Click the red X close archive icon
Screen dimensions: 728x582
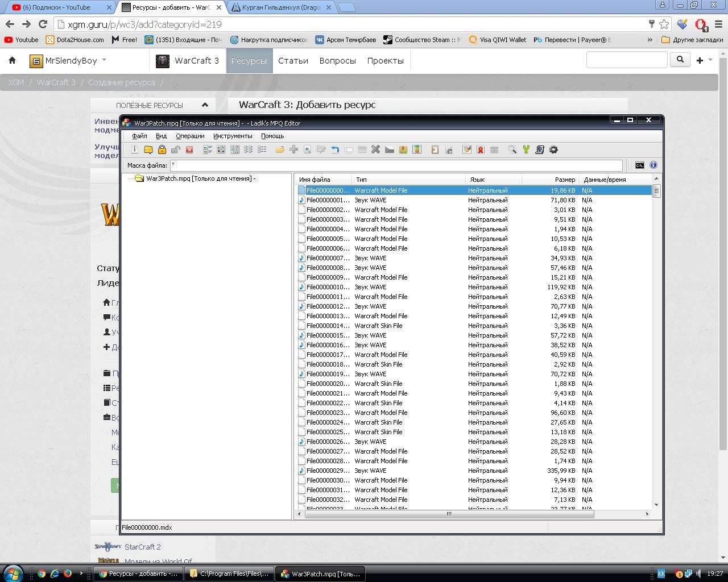(x=189, y=149)
